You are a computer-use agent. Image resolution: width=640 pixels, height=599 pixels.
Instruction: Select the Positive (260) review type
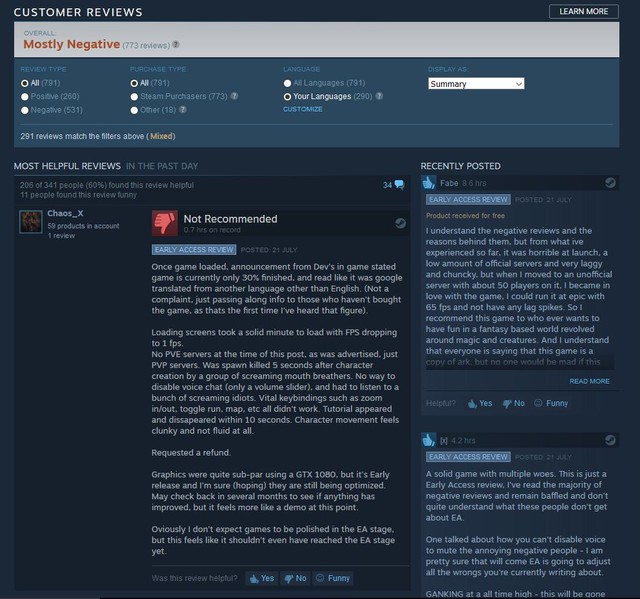point(50,97)
